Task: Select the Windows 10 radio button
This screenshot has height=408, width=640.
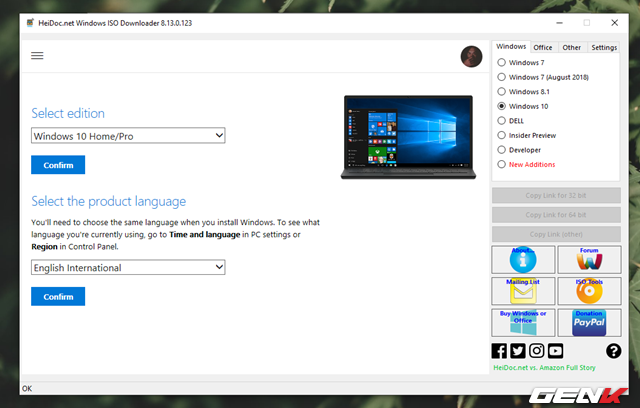Action: pos(502,106)
